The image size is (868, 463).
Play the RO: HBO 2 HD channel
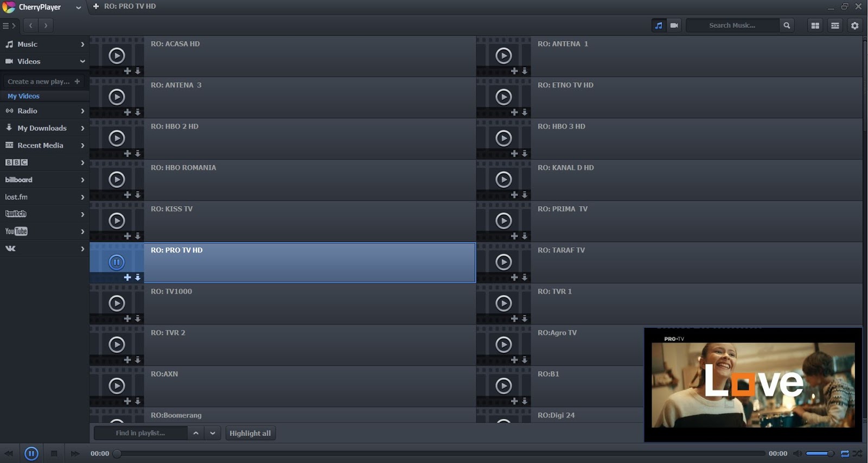tap(117, 138)
